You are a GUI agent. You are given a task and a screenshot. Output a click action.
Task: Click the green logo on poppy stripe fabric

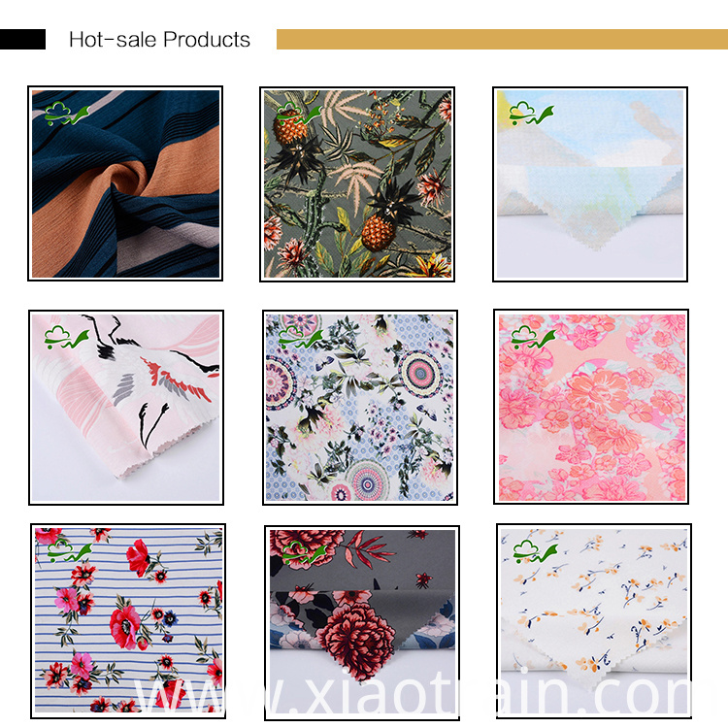[x=70, y=551]
